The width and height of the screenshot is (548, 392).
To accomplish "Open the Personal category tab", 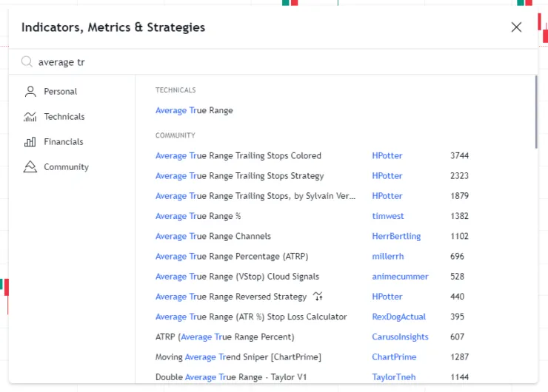I will (60, 92).
